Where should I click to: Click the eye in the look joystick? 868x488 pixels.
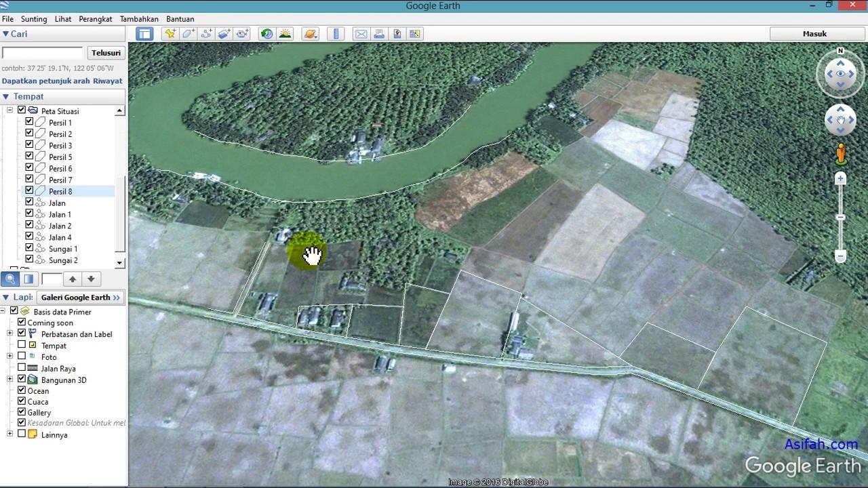point(841,74)
